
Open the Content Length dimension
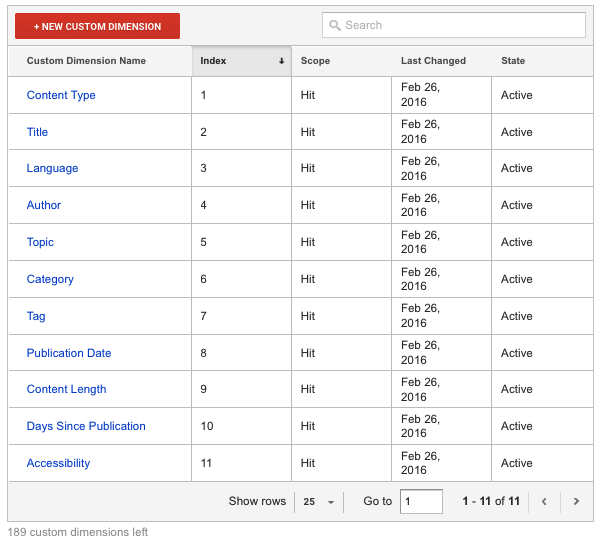tap(66, 389)
